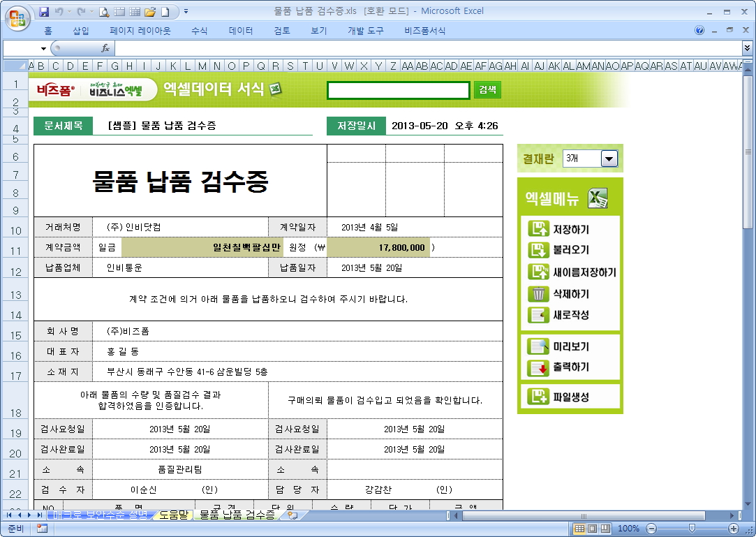
Task: Click the Open folder icon in Quick Access
Action: coord(149,12)
